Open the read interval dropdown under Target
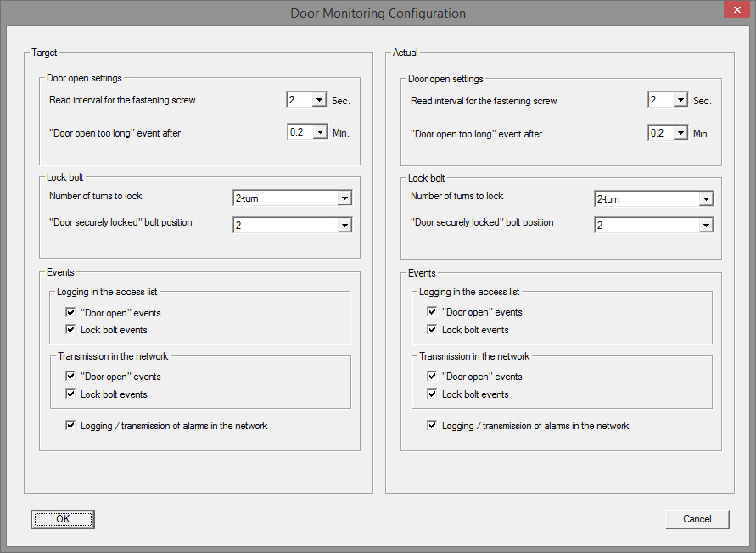Image resolution: width=756 pixels, height=553 pixels. 321,99
